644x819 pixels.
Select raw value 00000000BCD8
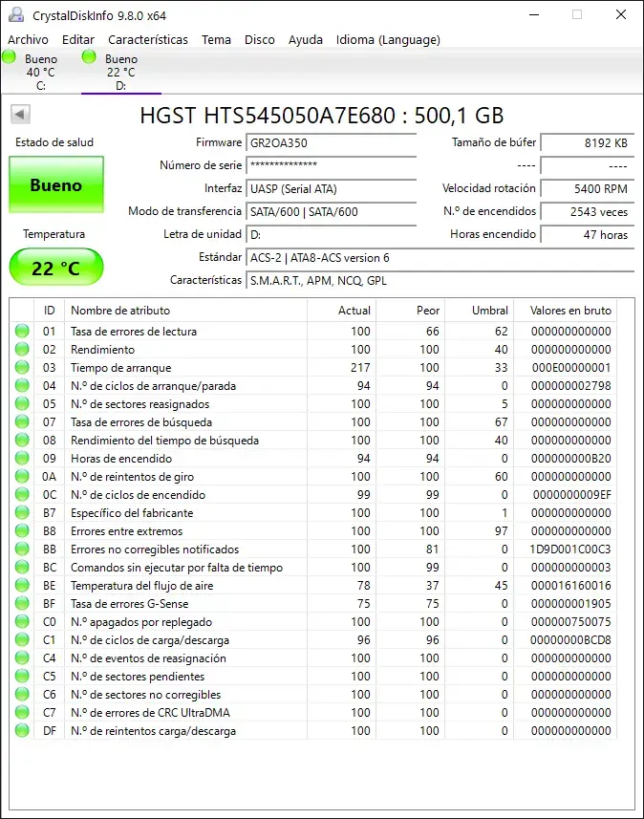pos(570,640)
